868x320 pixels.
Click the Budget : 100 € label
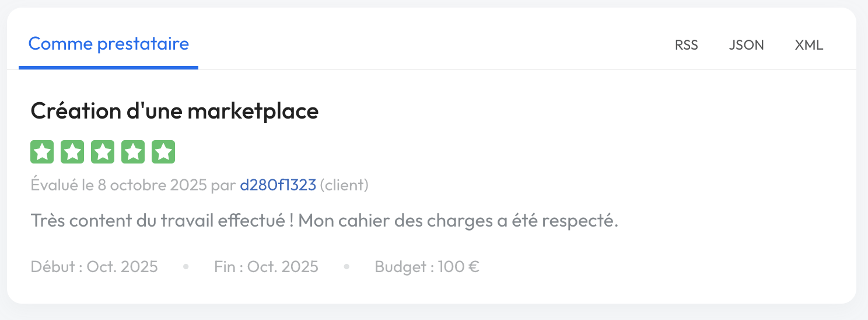point(427,267)
